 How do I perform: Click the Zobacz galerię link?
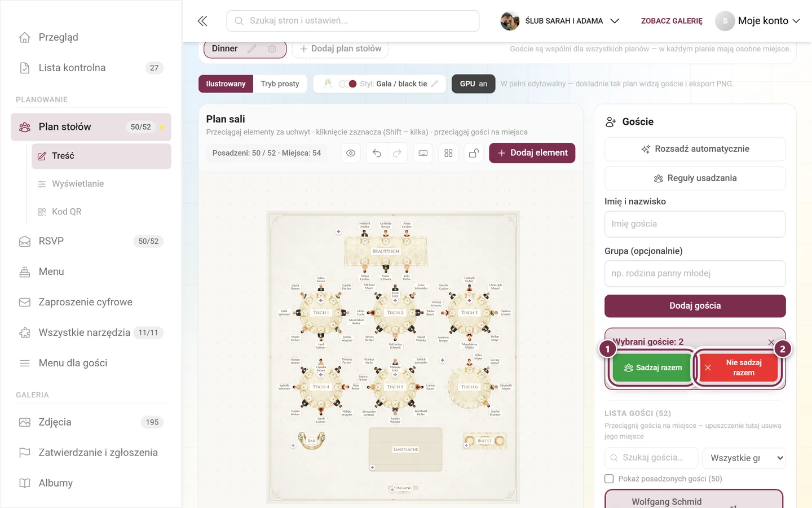(672, 21)
